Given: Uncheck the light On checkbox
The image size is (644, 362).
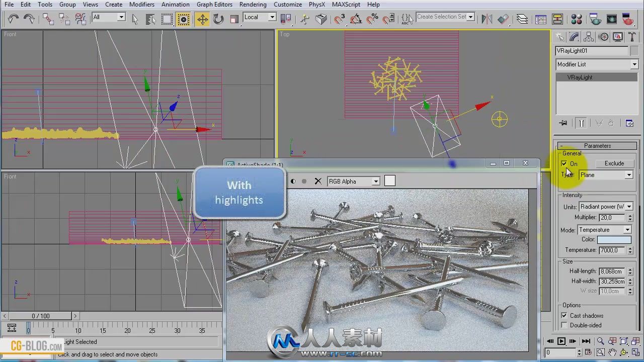Looking at the screenshot, I should pos(565,164).
